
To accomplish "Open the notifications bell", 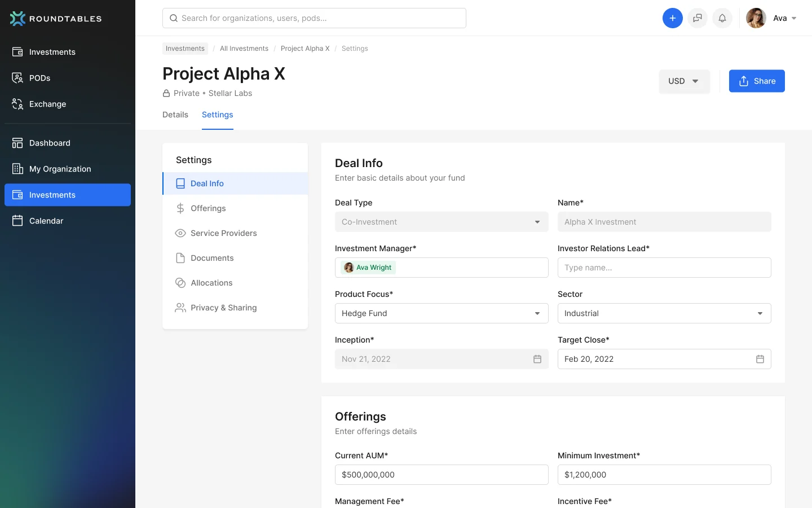I will coord(722,18).
